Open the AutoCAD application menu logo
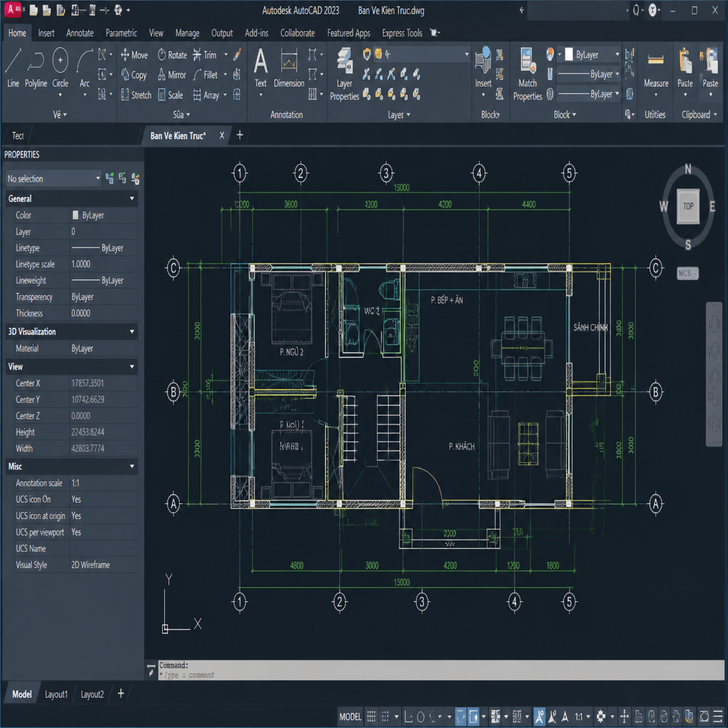This screenshot has width=728, height=728. [x=13, y=10]
